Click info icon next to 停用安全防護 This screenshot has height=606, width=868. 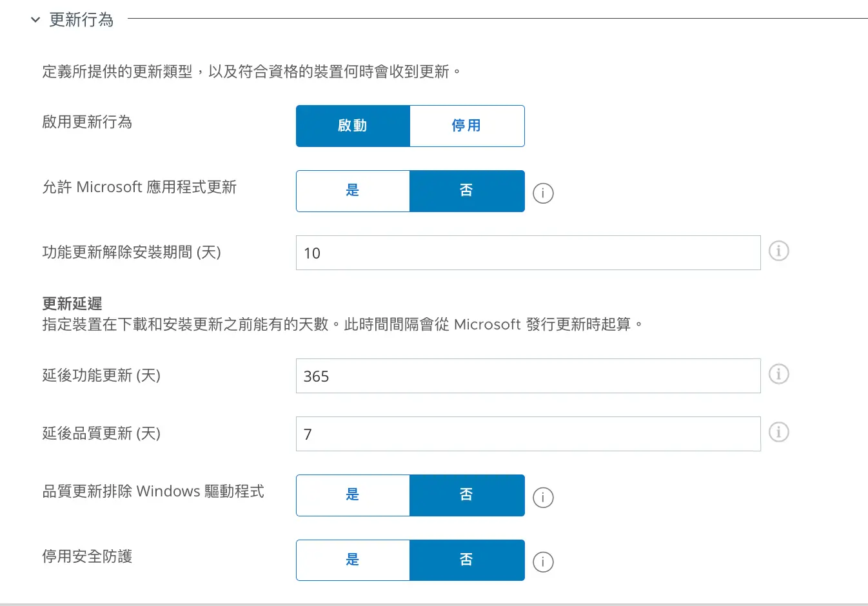pyautogui.click(x=543, y=562)
